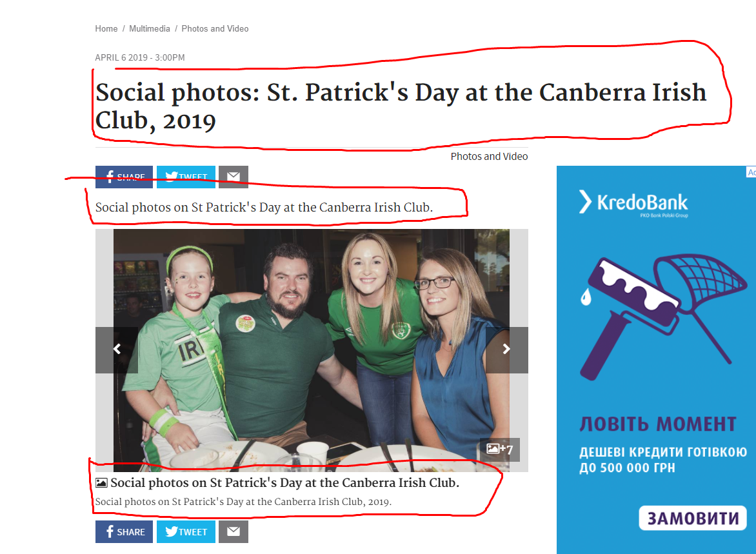The width and height of the screenshot is (756, 554).
Task: Click the image icon beside the caption
Action: tap(101, 482)
